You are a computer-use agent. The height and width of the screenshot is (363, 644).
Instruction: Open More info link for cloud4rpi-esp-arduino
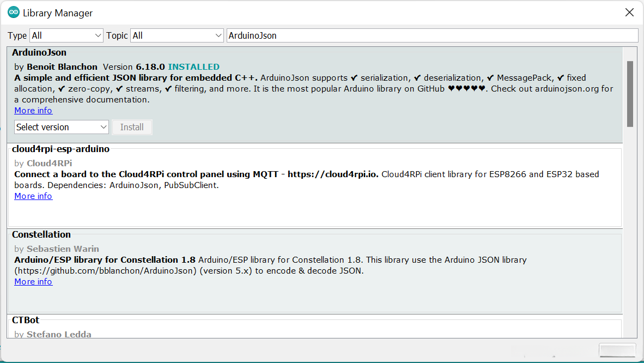33,196
